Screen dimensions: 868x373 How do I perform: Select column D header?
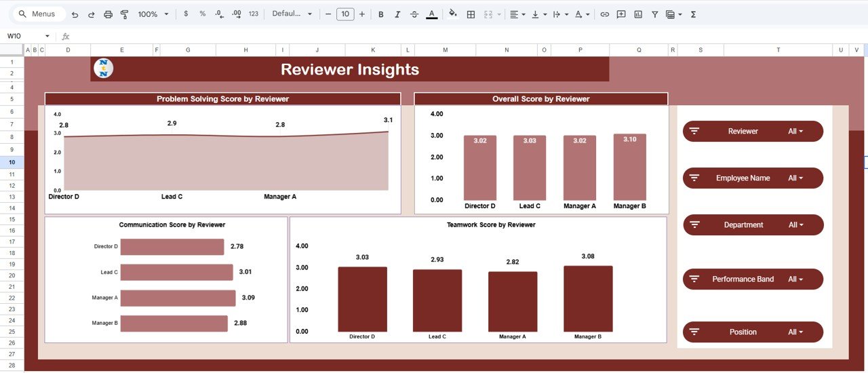pyautogui.click(x=68, y=50)
